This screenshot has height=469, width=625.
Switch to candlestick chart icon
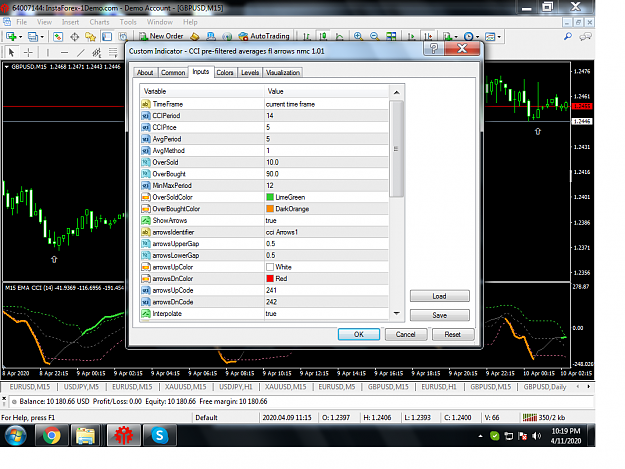[323, 37]
